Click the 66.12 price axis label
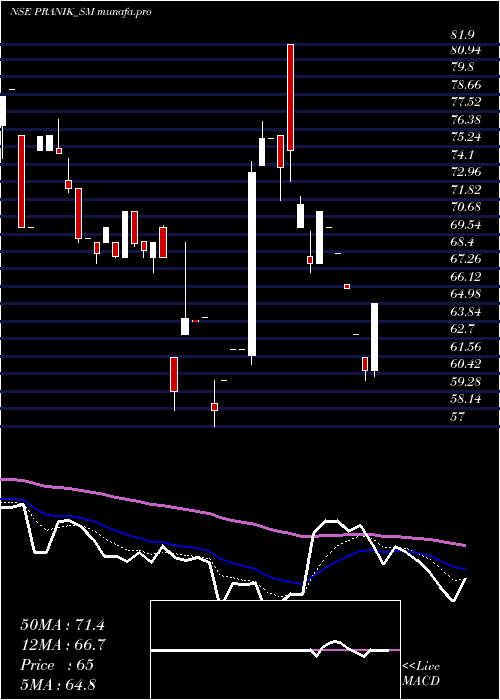Screen dimensions: 500x700 tap(466, 277)
